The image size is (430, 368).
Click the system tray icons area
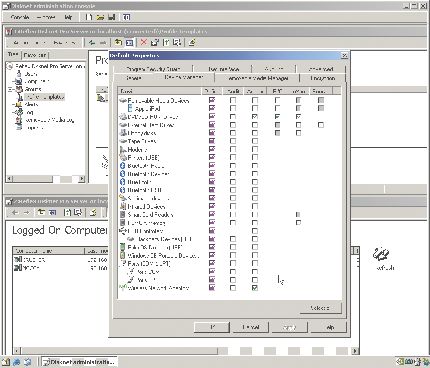pyautogui.click(x=412, y=362)
